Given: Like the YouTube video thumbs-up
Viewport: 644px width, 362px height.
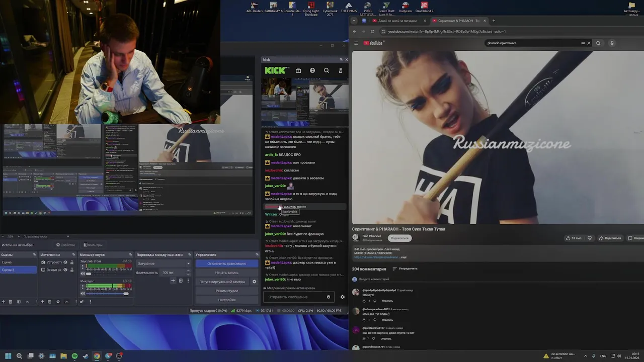Looking at the screenshot, I should [573, 238].
